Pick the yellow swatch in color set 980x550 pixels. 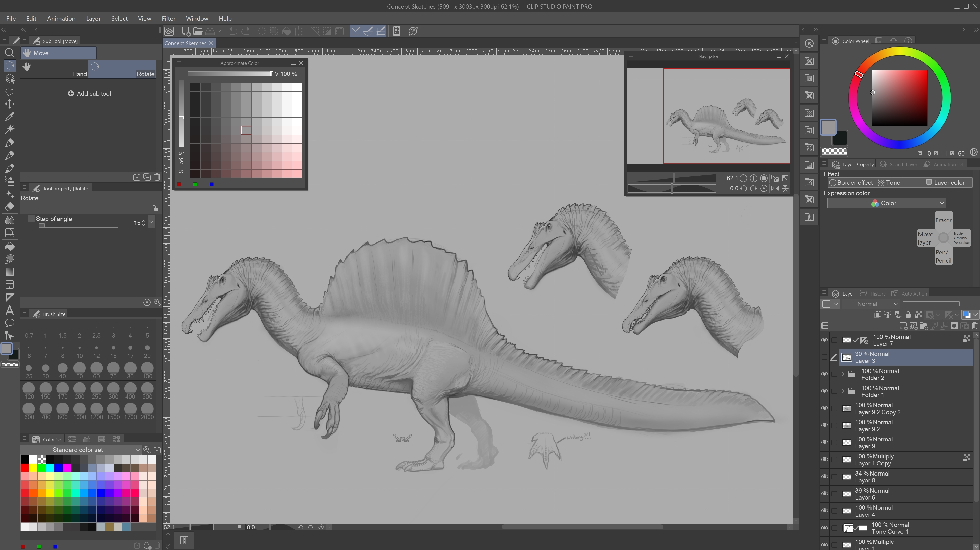click(33, 468)
